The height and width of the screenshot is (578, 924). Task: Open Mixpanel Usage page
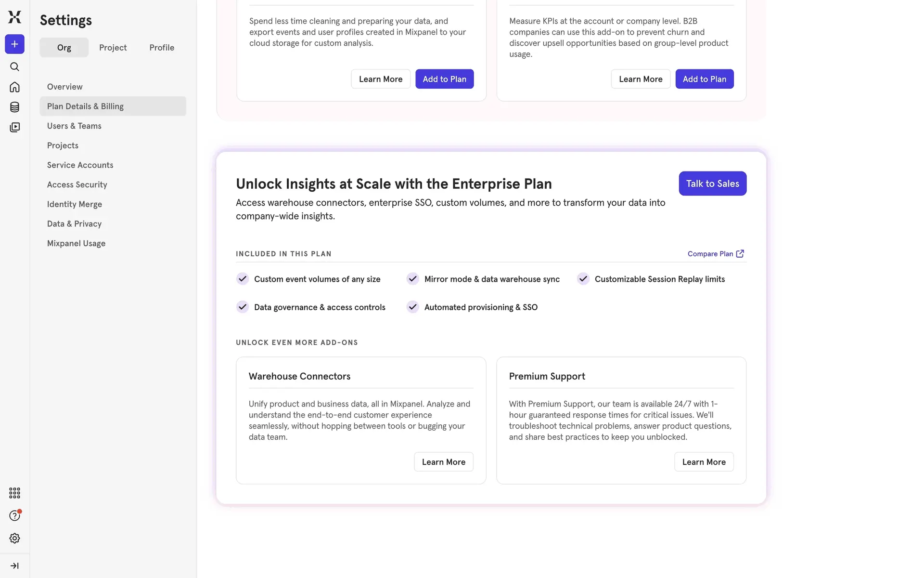76,243
